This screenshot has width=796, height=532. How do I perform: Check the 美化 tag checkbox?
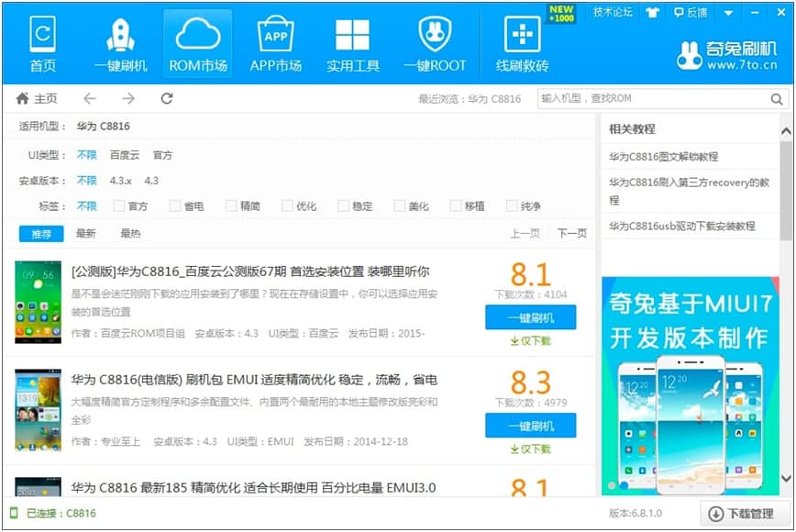click(400, 205)
